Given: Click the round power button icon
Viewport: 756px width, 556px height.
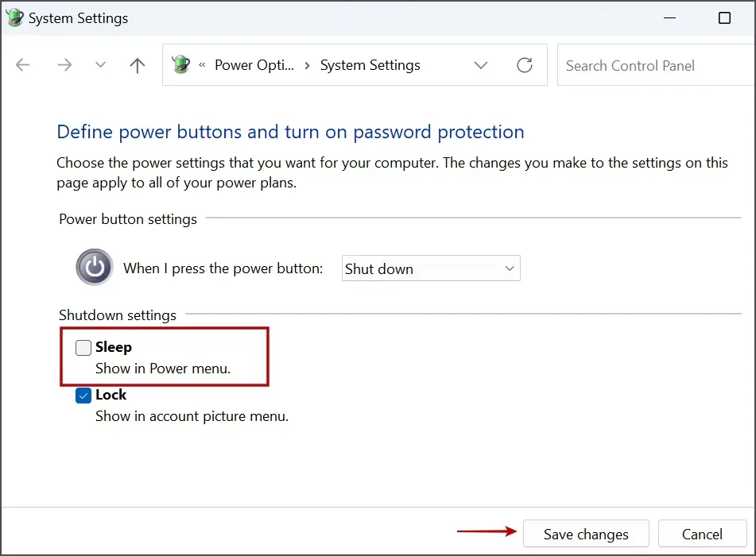Looking at the screenshot, I should pos(95,268).
